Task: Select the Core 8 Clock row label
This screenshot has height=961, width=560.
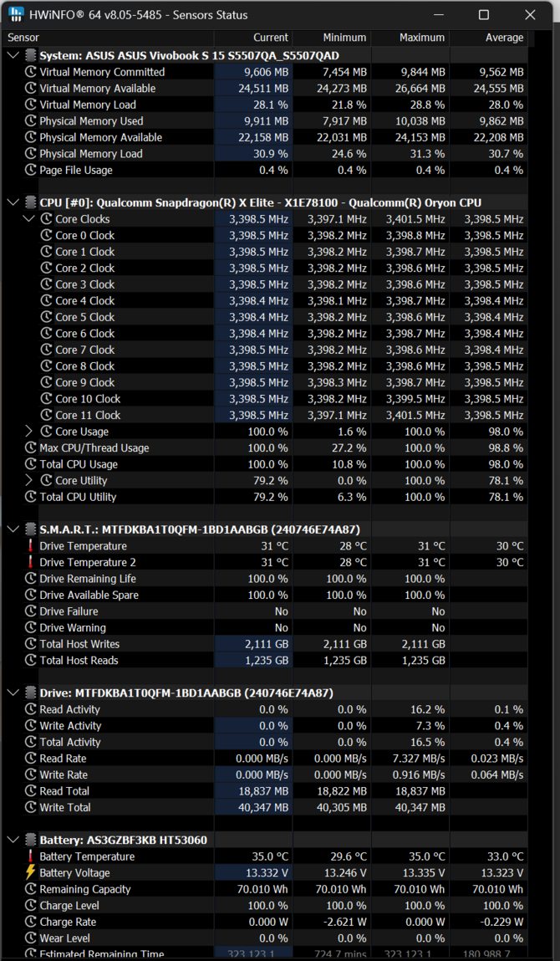Action: pyautogui.click(x=85, y=365)
